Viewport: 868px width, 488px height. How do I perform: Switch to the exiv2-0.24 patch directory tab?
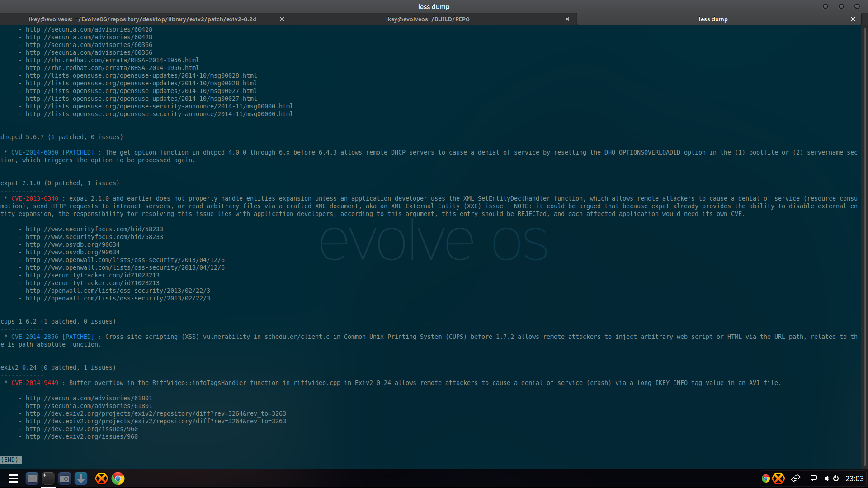pos(142,19)
